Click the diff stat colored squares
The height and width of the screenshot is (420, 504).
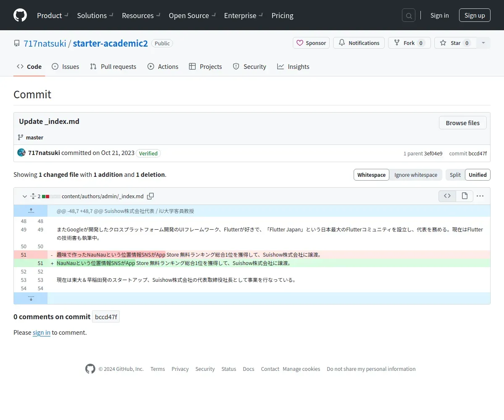pyautogui.click(x=51, y=196)
